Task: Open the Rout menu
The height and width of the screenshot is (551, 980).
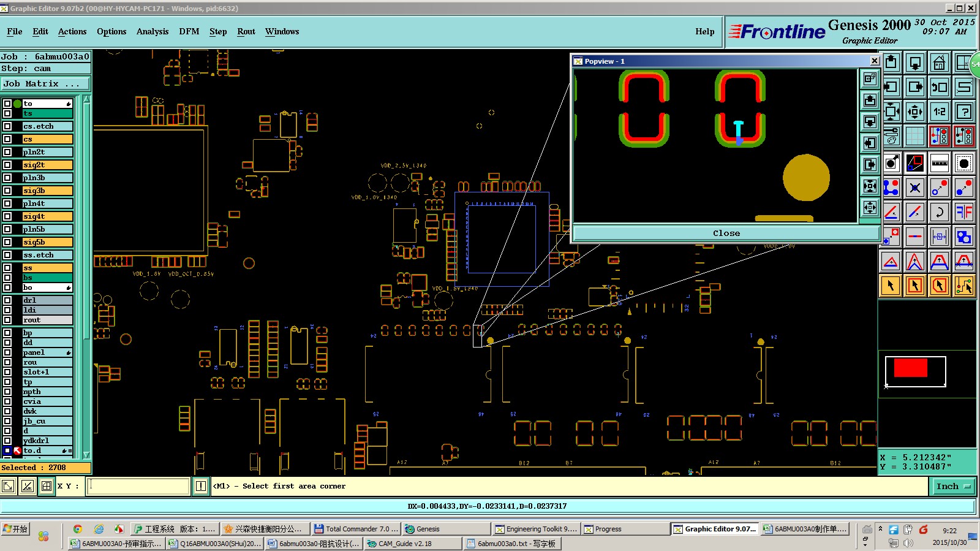Action: click(246, 32)
